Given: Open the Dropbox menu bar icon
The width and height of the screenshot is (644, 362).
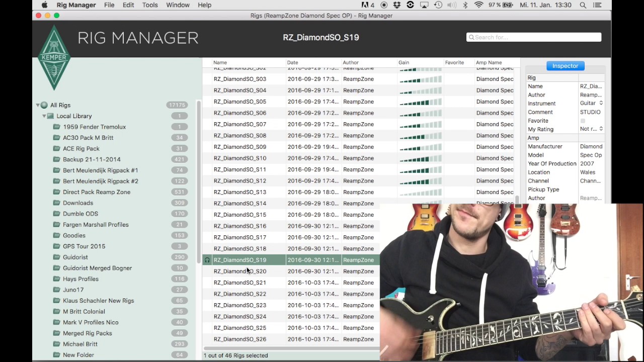Looking at the screenshot, I should 397,5.
